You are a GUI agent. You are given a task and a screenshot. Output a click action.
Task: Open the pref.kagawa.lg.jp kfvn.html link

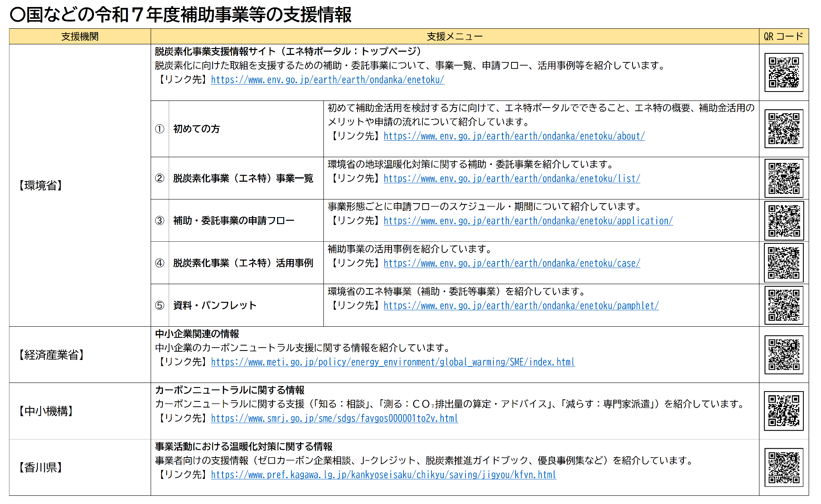point(383,475)
